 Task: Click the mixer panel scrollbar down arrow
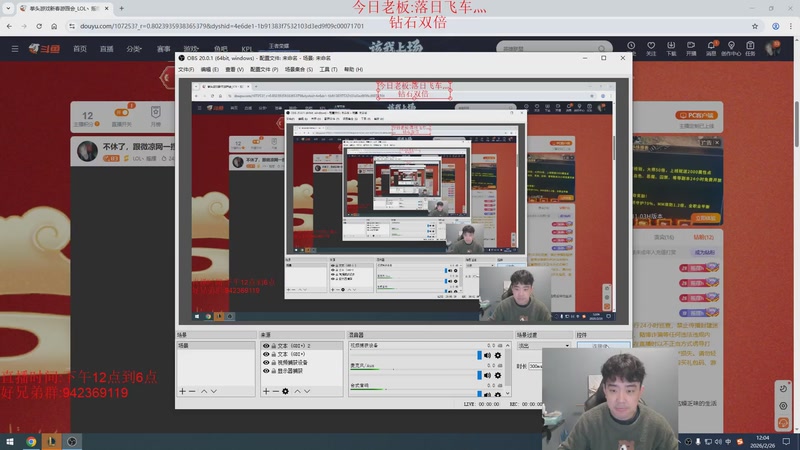pyautogui.click(x=508, y=394)
